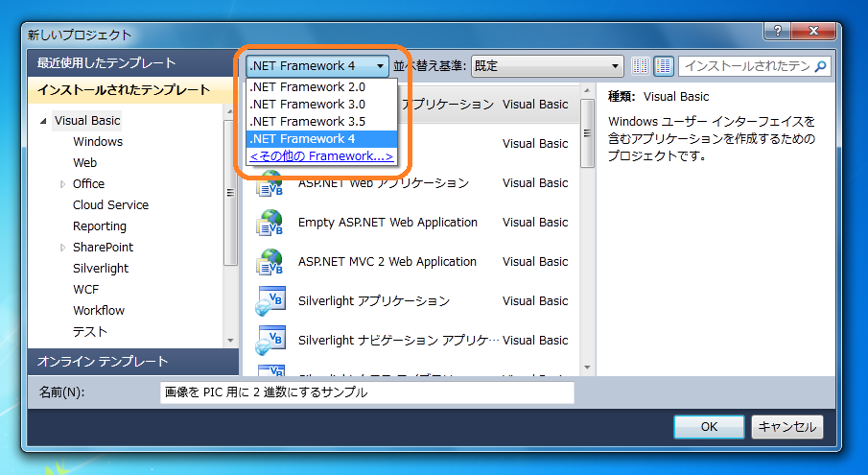Close the 新しいプロジェクト dialog

[812, 31]
